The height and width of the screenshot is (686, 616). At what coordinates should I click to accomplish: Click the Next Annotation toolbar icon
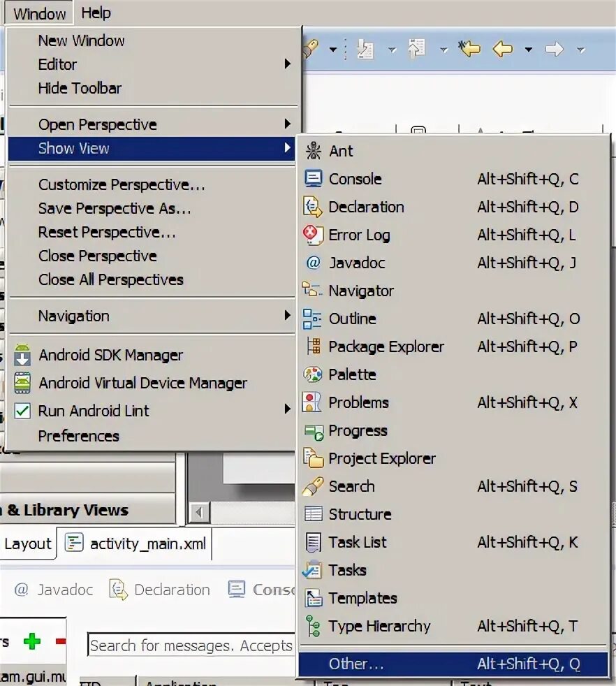365,49
